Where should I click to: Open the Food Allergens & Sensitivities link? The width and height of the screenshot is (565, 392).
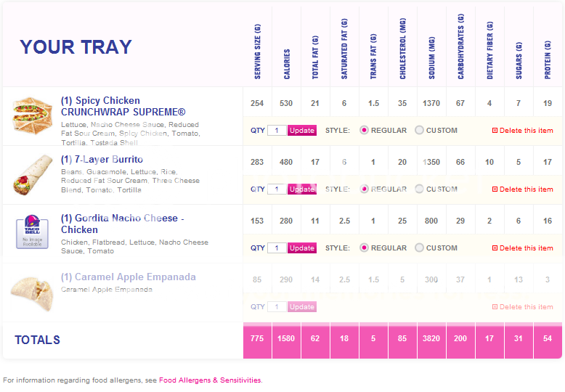point(210,380)
